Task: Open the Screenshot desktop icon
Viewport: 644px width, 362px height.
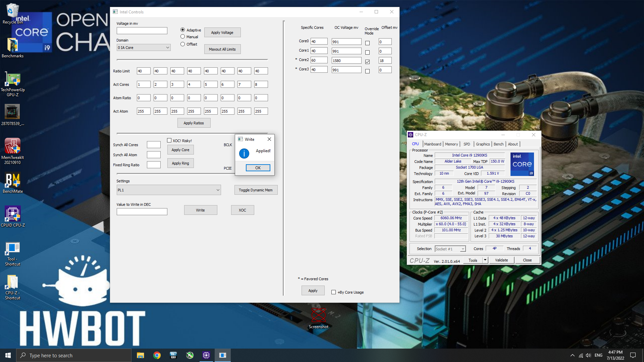Action: (318, 318)
